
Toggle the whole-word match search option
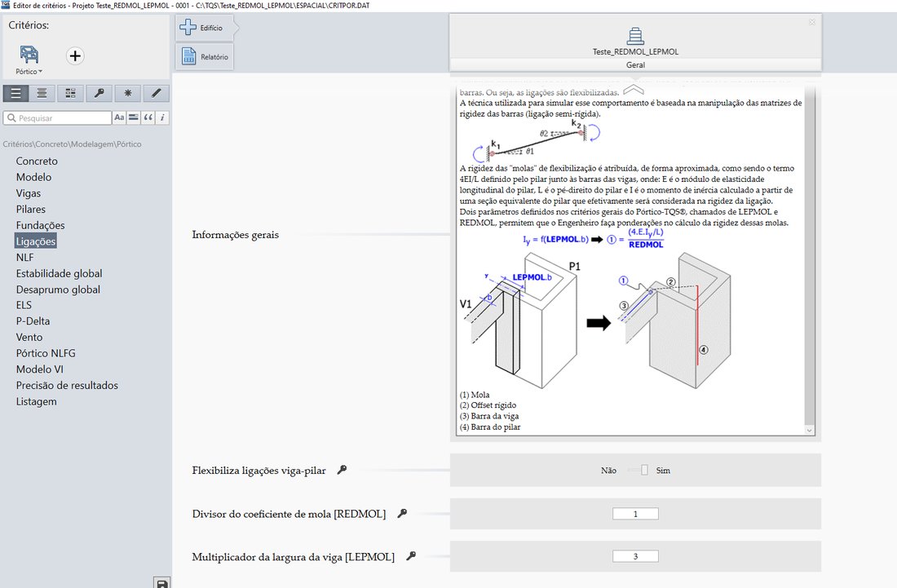133,117
